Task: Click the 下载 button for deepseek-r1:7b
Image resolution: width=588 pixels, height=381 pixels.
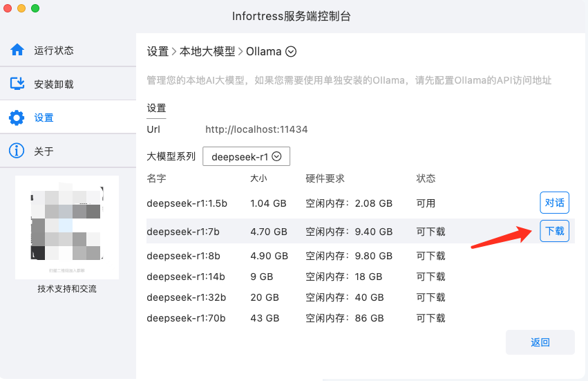Action: 555,231
